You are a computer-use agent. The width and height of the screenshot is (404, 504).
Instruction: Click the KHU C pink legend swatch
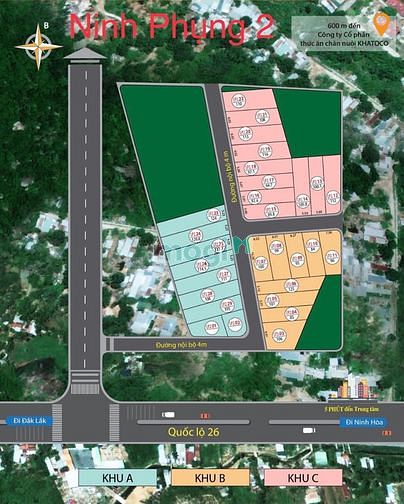tap(303, 478)
